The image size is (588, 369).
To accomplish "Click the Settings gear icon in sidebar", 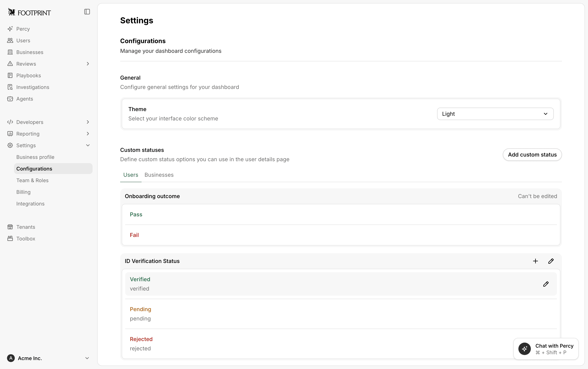I will 10,146.
